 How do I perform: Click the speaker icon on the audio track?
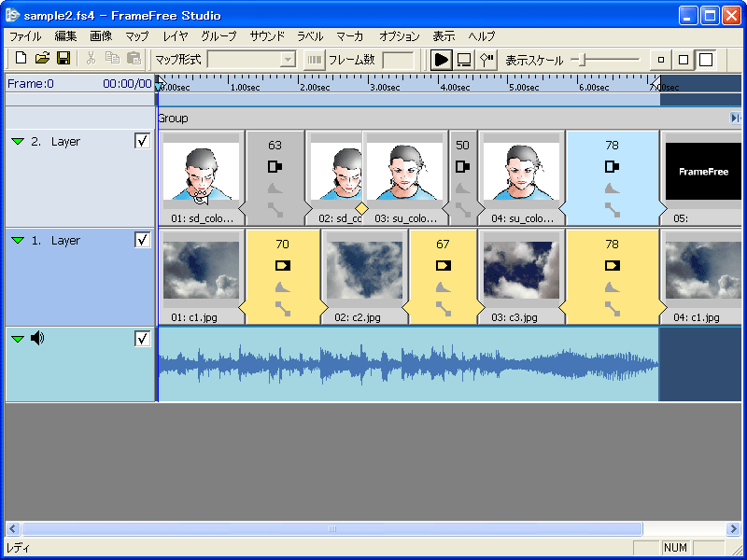tap(37, 338)
